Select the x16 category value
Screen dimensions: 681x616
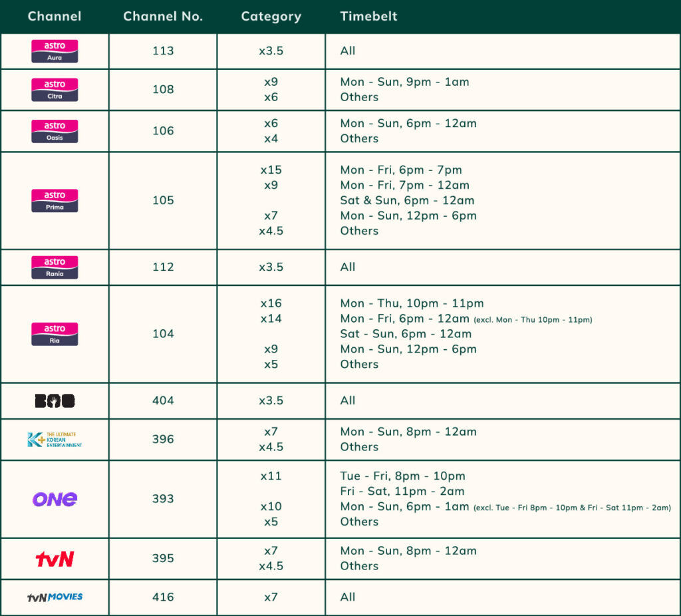(271, 303)
